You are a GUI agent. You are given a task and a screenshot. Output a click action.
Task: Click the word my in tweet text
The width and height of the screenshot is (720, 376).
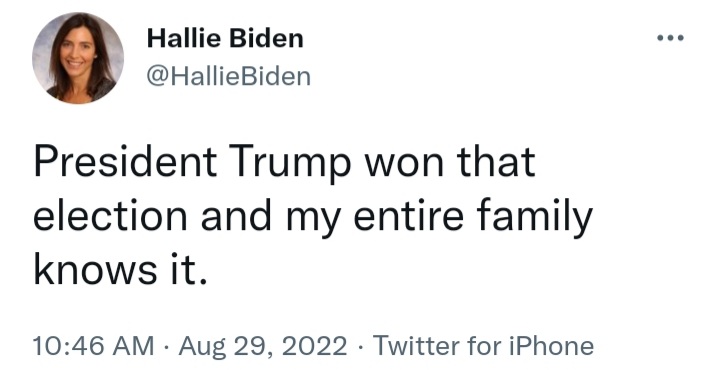click(313, 219)
